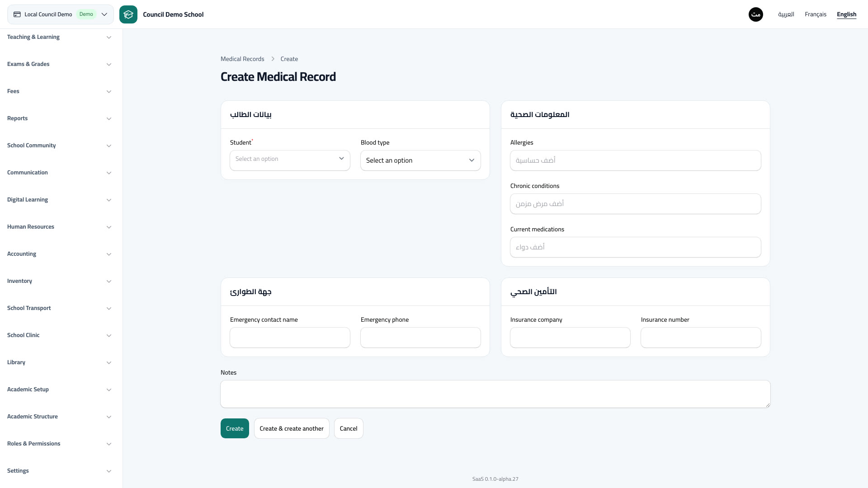Expand the School Clinic group
Image resolution: width=868 pixels, height=488 pixels.
pos(59,335)
